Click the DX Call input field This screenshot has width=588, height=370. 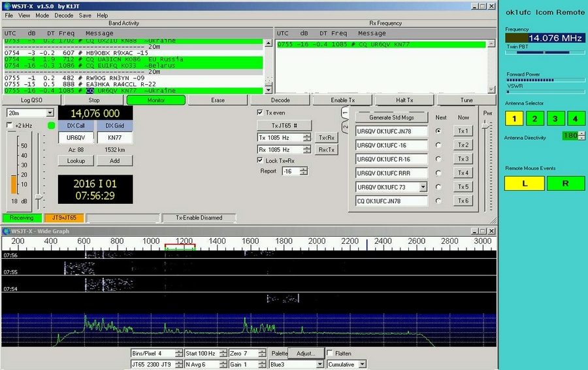click(x=76, y=138)
